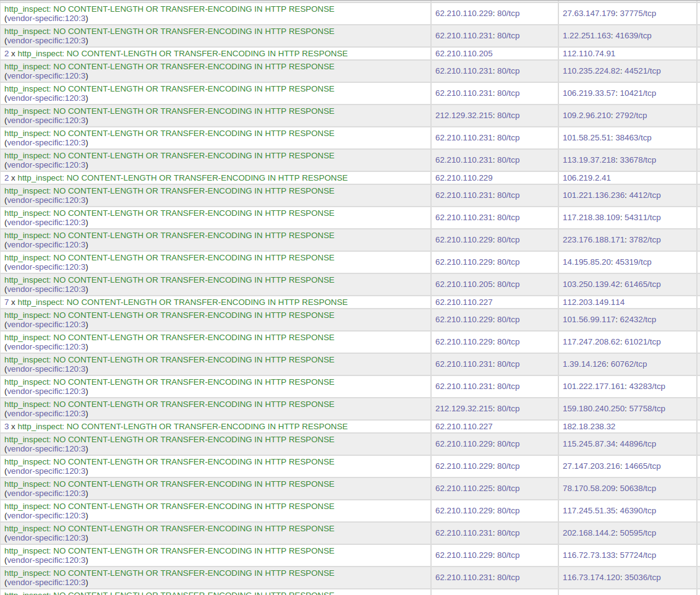Open grouped alert for destination 112.110.74.91
Screen dimensions: 700x595
click(x=176, y=54)
